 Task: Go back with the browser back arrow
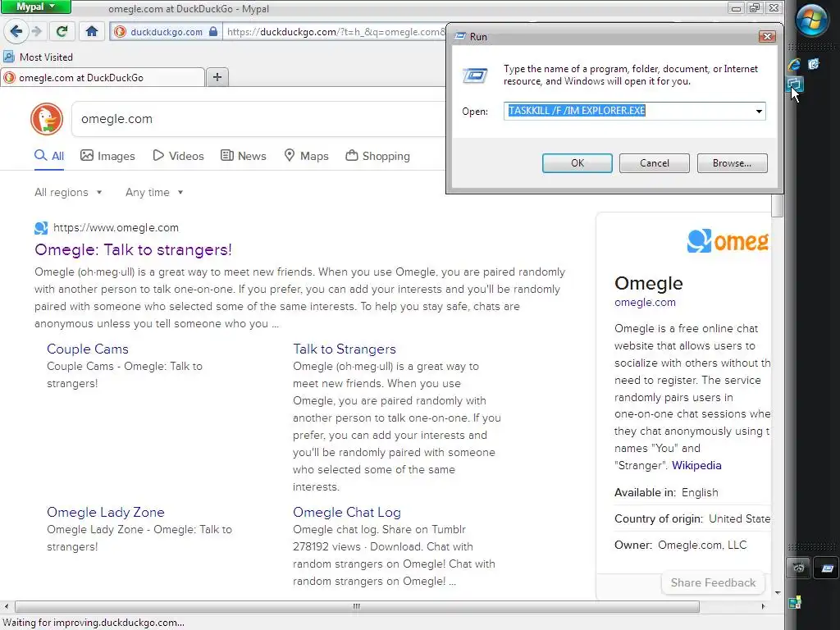click(16, 32)
